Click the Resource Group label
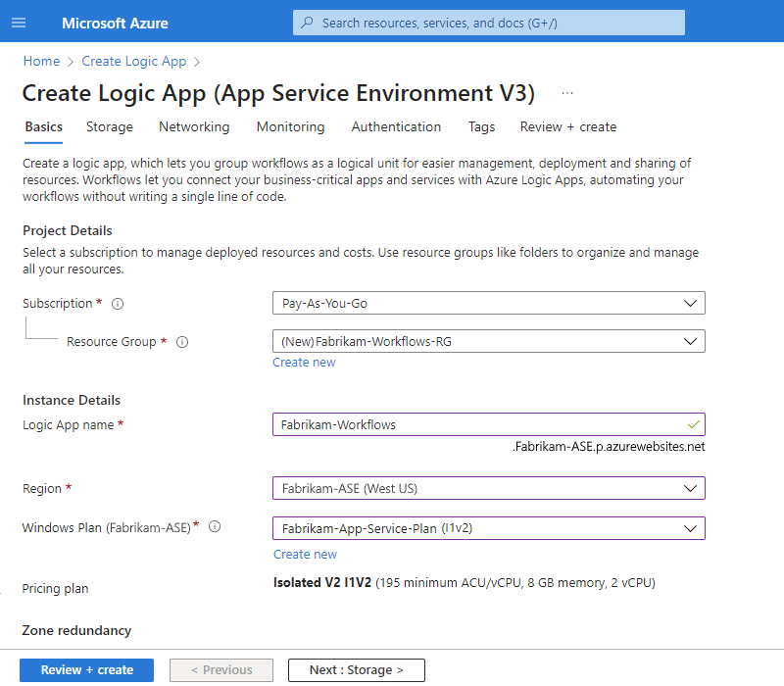 (112, 342)
